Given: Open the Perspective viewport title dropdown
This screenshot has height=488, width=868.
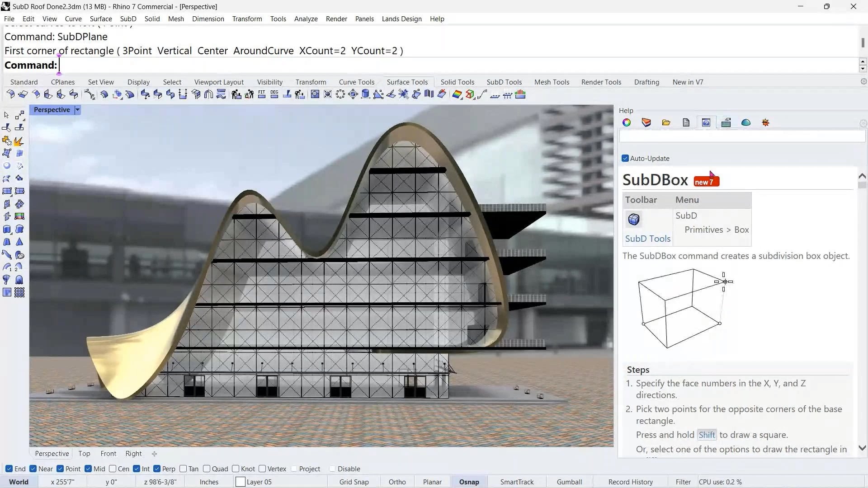Looking at the screenshot, I should click(x=77, y=109).
